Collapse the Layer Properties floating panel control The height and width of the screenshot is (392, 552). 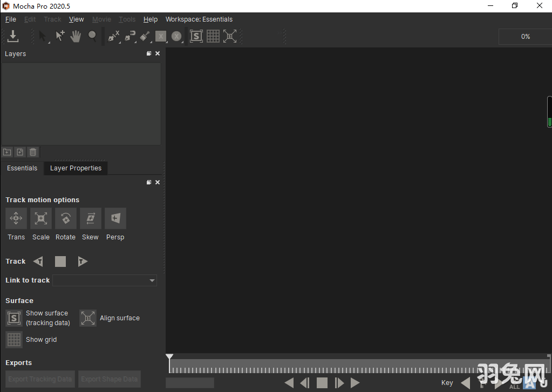coord(148,182)
